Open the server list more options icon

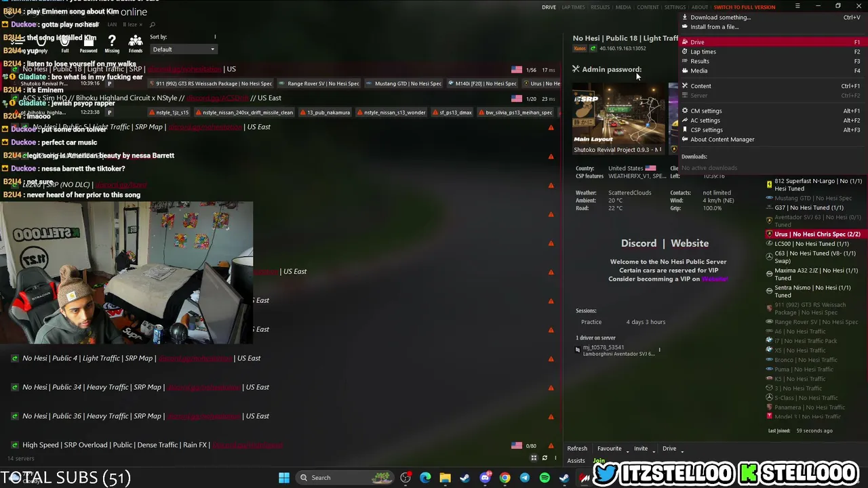click(555, 458)
